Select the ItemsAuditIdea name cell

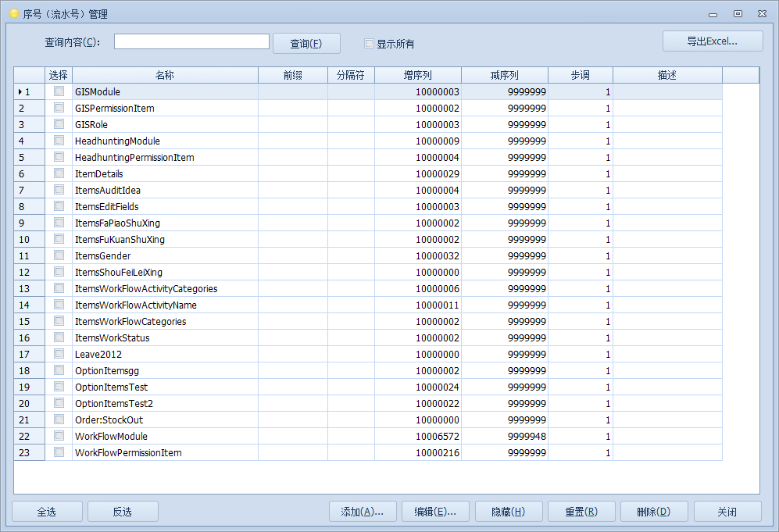(165, 191)
